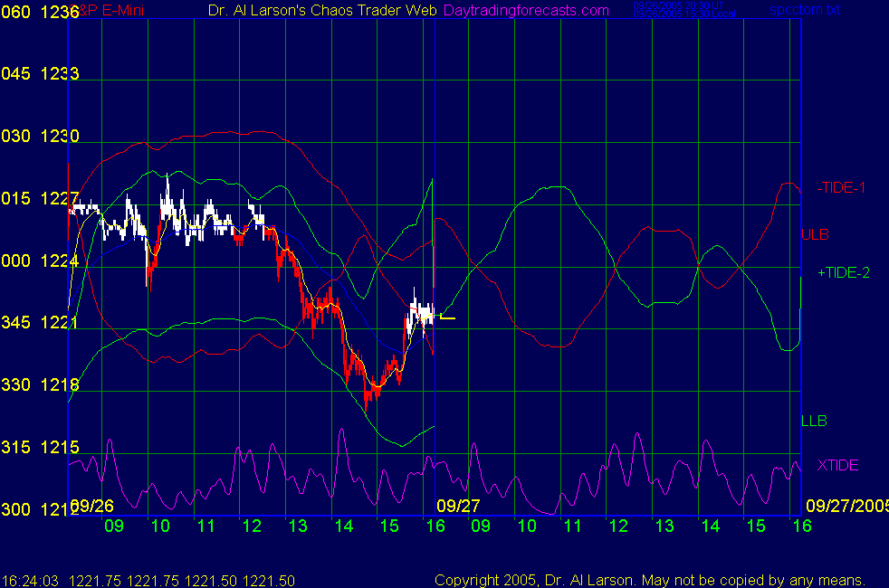Click the hour 16 label of the 09/27 session
This screenshot has height=588, width=889.
(x=802, y=526)
